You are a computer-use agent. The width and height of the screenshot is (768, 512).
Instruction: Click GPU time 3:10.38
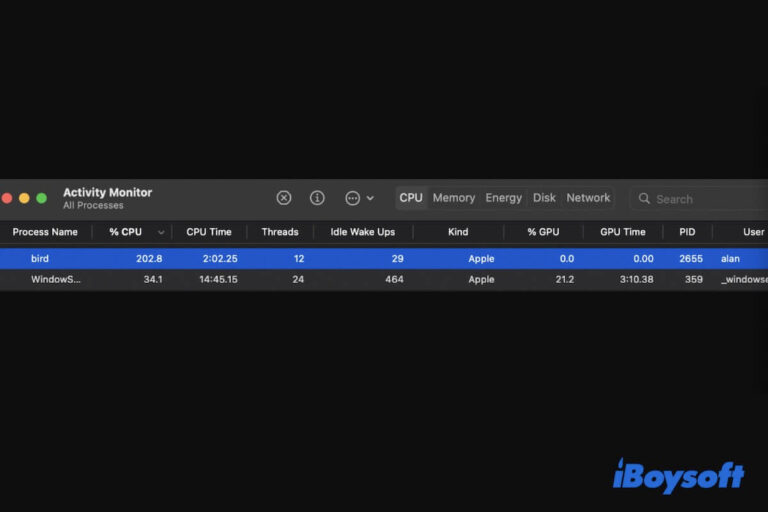tap(636, 279)
